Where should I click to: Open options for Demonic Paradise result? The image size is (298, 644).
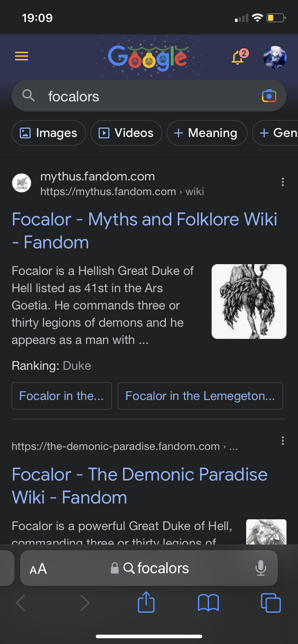coord(283,441)
